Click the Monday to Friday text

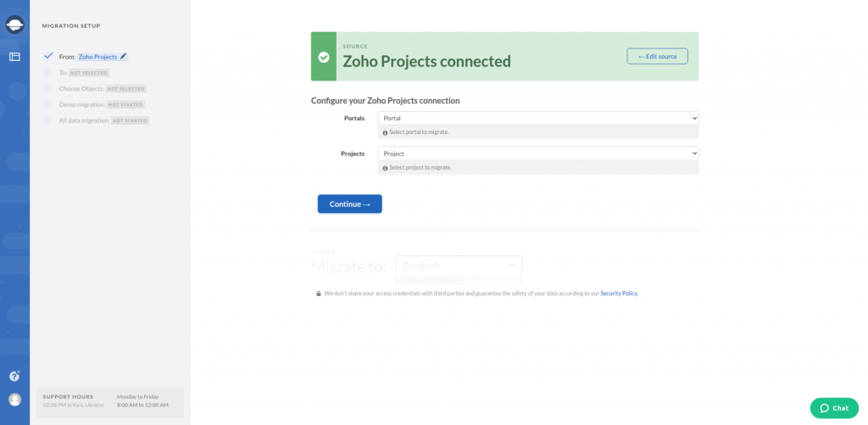pyautogui.click(x=138, y=397)
